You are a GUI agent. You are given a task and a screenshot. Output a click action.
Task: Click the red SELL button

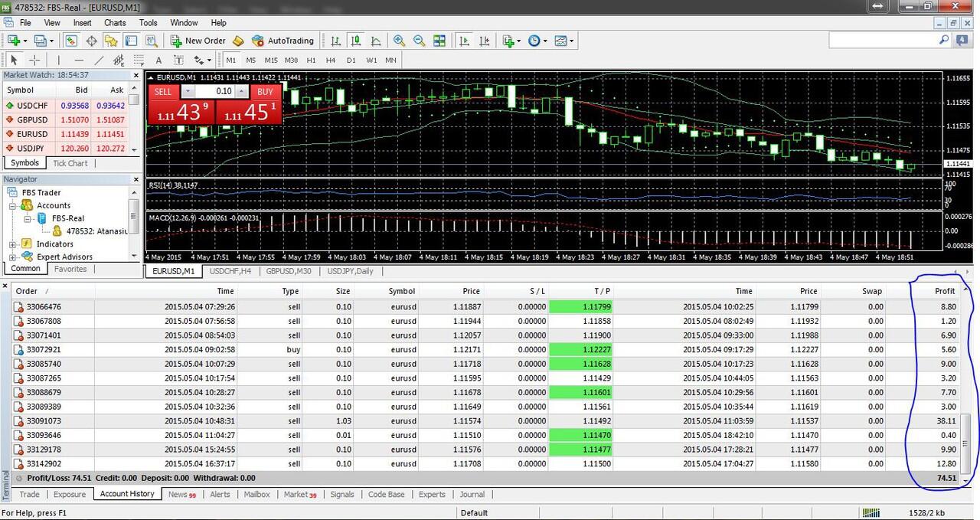(163, 91)
